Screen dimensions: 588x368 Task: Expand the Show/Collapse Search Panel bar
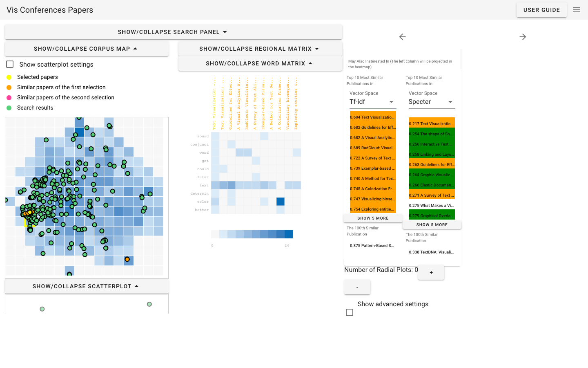point(174,32)
